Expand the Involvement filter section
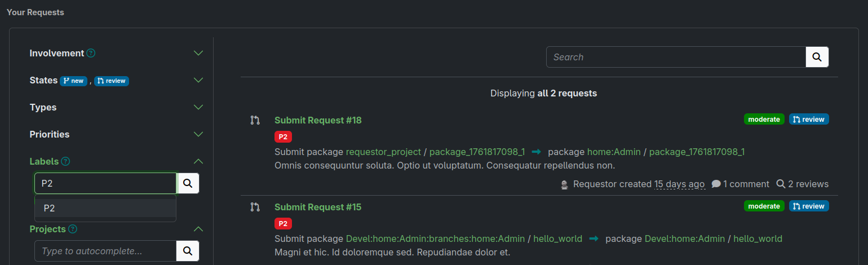The image size is (868, 265). [x=198, y=53]
